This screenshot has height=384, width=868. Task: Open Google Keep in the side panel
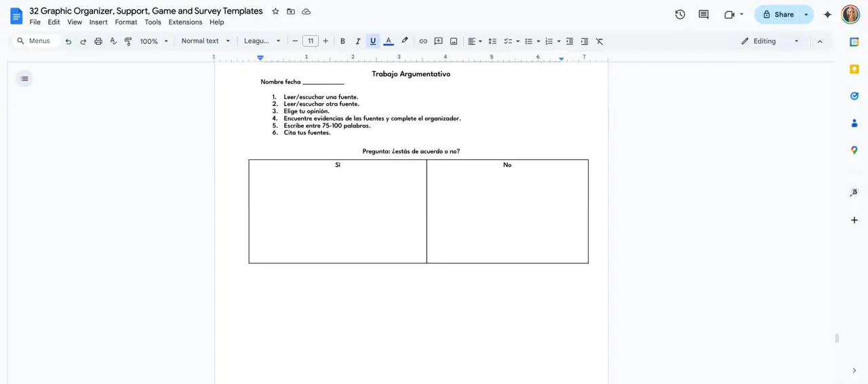pyautogui.click(x=854, y=69)
